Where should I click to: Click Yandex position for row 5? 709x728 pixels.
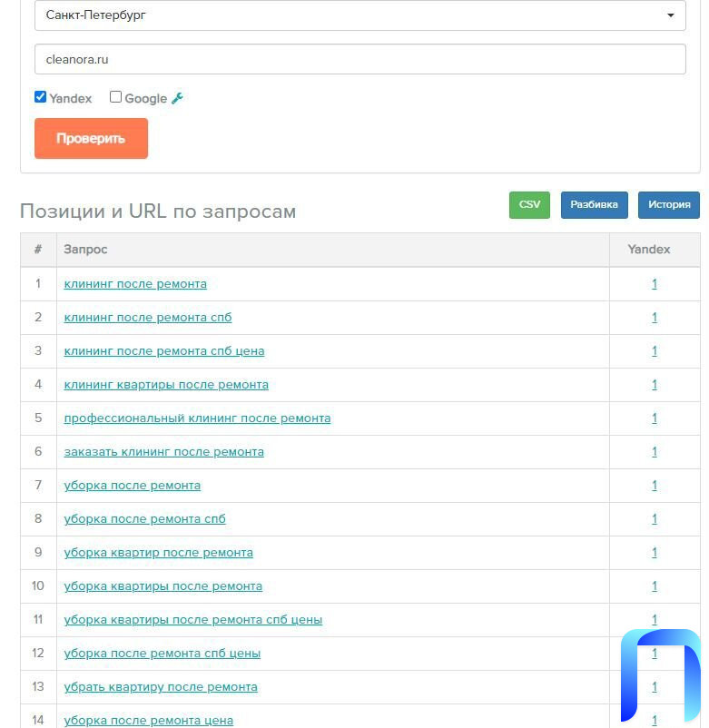pyautogui.click(x=655, y=418)
